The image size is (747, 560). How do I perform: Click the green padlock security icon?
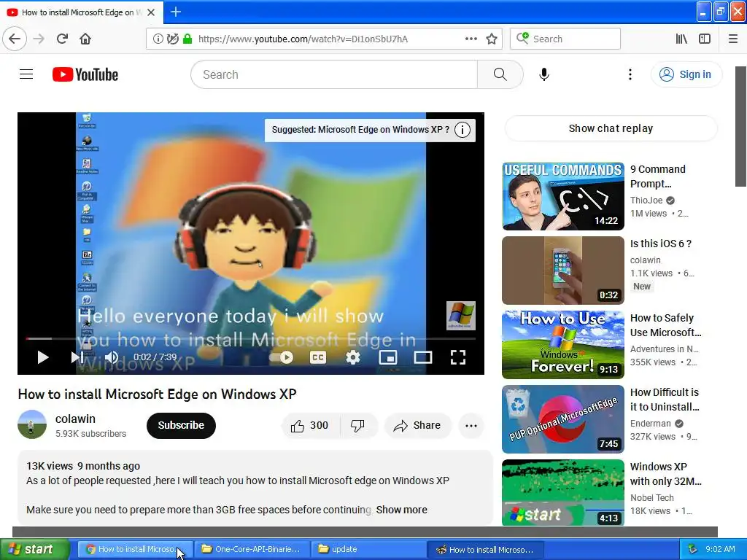[x=187, y=39]
